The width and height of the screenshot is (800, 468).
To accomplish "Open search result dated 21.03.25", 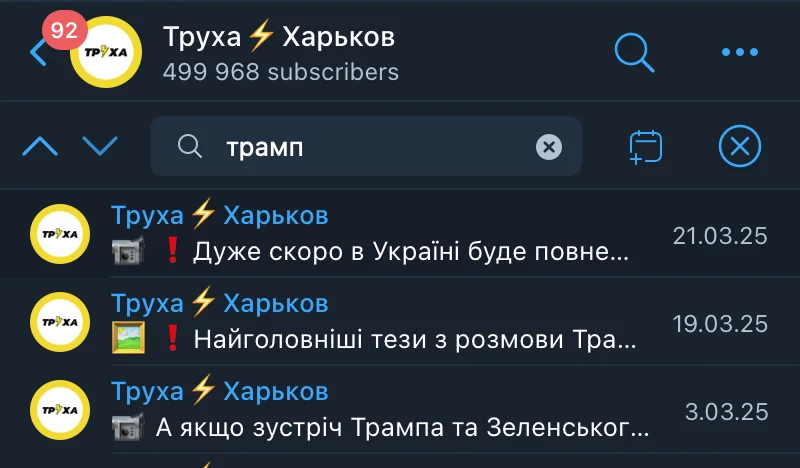I will (x=400, y=234).
